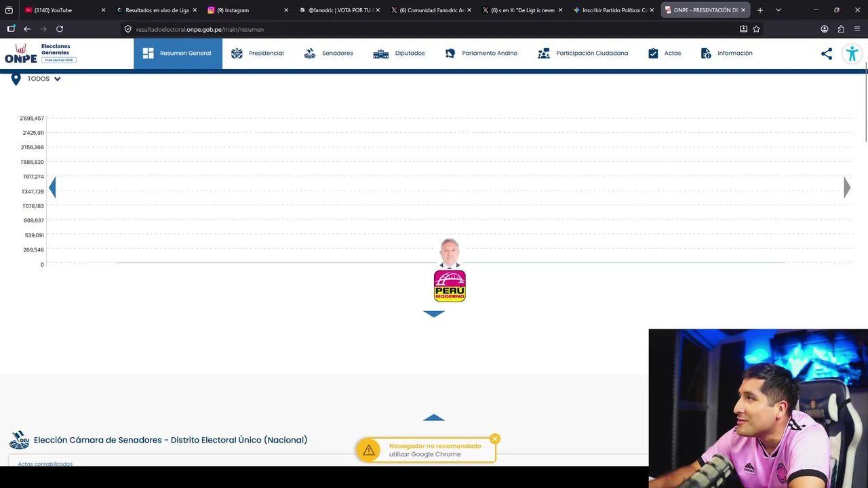The width and height of the screenshot is (868, 488).
Task: Click the Actas contabilizadas label
Action: (x=45, y=464)
